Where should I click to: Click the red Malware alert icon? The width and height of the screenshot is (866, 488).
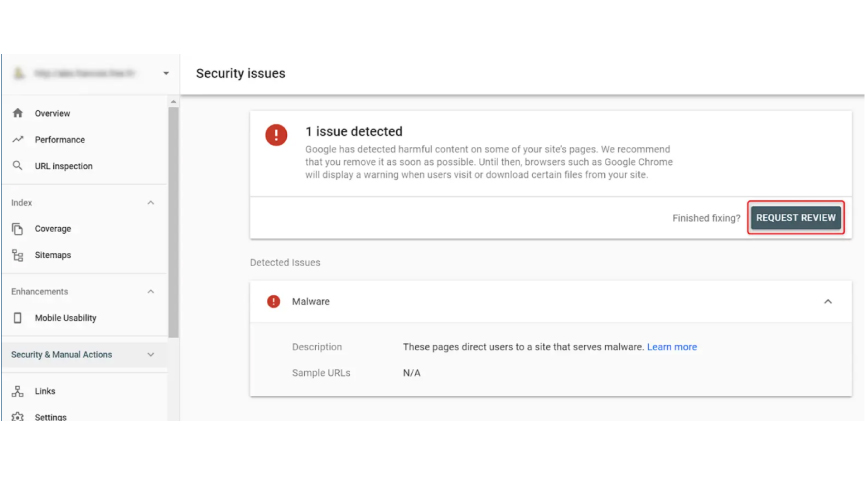(x=273, y=301)
